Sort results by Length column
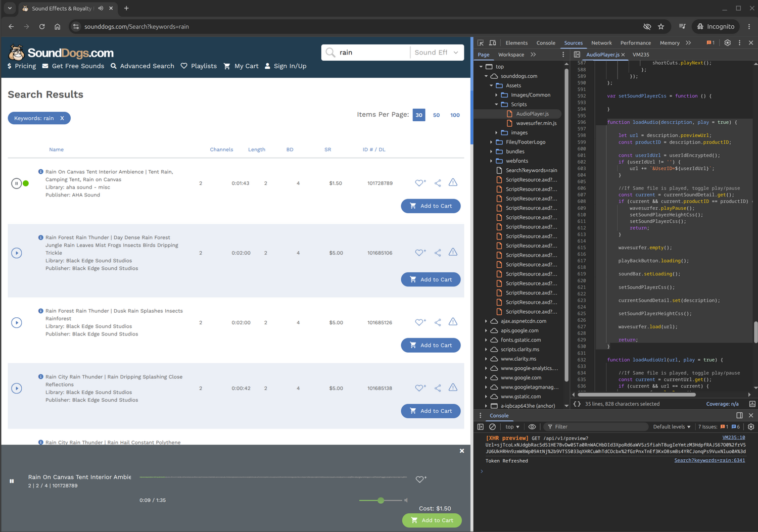 (x=257, y=150)
